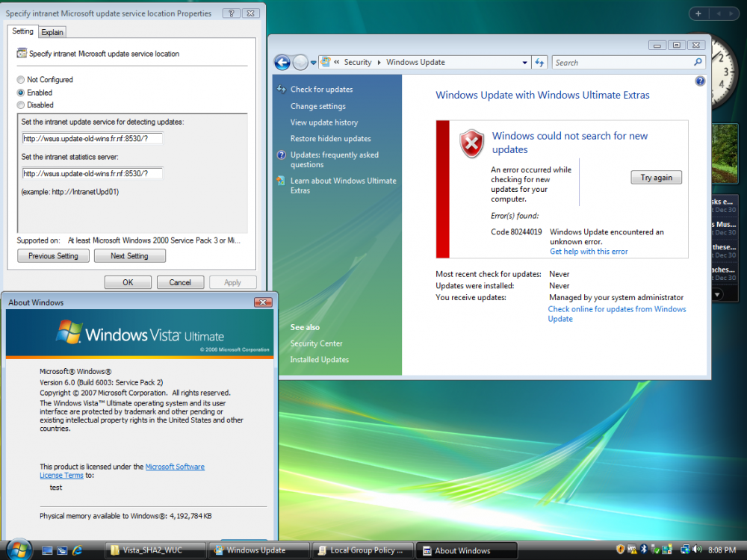Image resolution: width=747 pixels, height=560 pixels.
Task: Select the Disabled radio button
Action: (x=22, y=105)
